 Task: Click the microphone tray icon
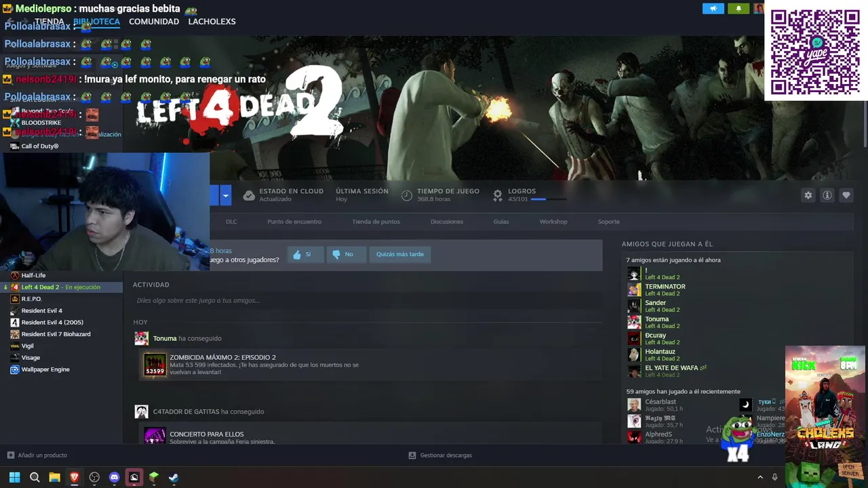pos(774,477)
